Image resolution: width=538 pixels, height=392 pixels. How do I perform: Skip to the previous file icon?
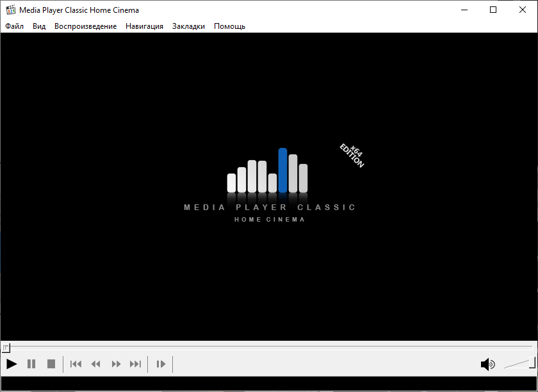point(76,364)
